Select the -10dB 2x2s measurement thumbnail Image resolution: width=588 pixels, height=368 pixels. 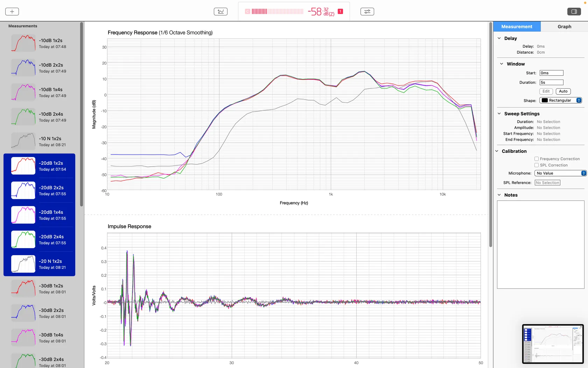[23, 68]
